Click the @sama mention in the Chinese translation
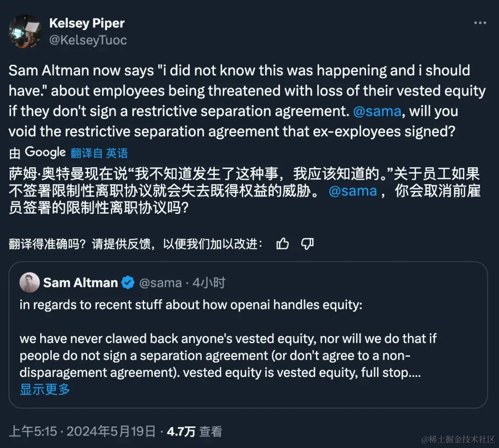Viewport: 499px width, 448px height. (353, 190)
